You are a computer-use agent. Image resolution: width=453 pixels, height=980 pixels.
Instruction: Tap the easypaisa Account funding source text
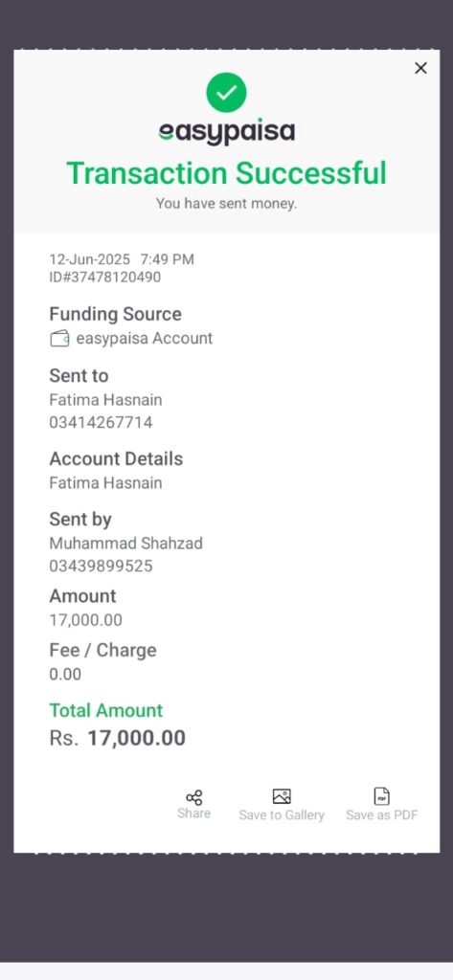[x=145, y=339]
